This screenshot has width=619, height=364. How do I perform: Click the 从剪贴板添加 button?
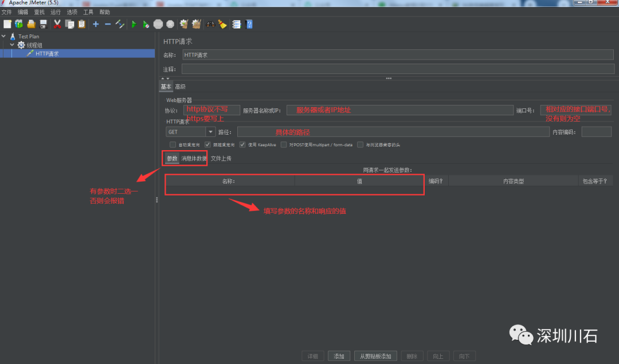[375, 356]
